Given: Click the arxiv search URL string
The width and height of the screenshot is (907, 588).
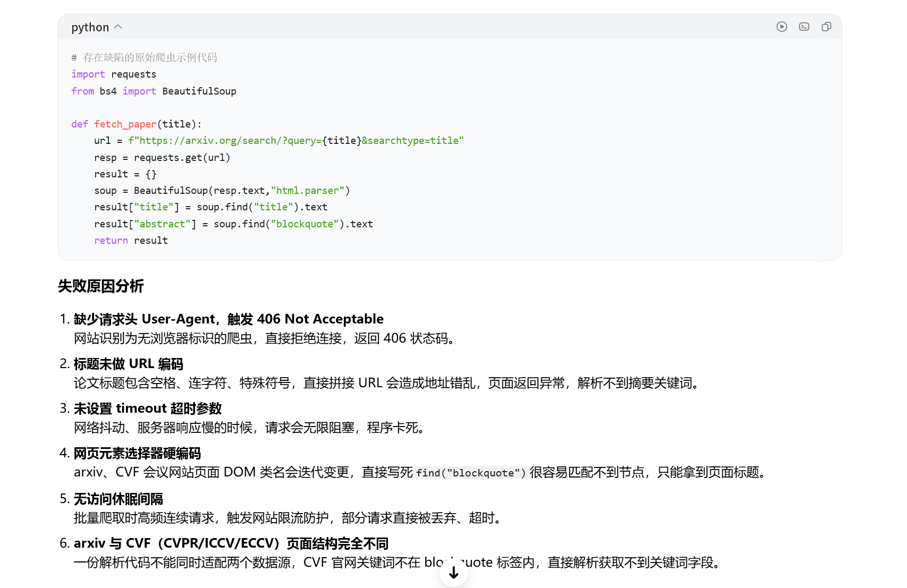Looking at the screenshot, I should (x=296, y=141).
